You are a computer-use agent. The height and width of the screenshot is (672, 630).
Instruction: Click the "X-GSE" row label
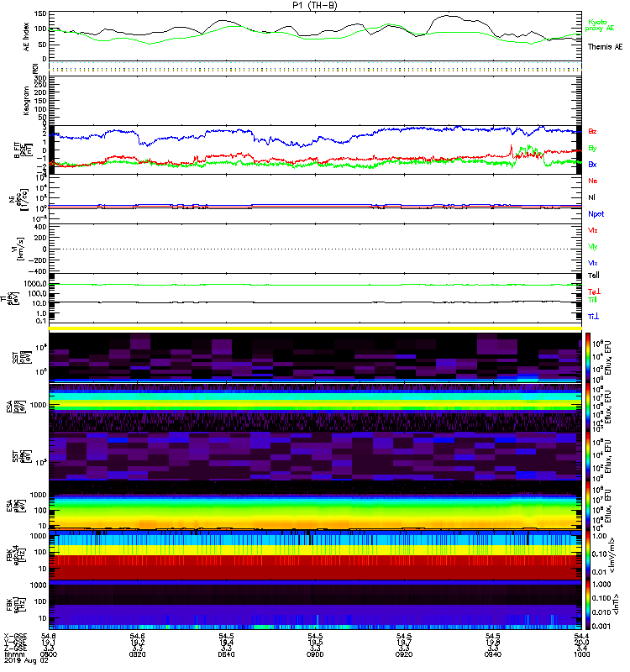point(15,637)
